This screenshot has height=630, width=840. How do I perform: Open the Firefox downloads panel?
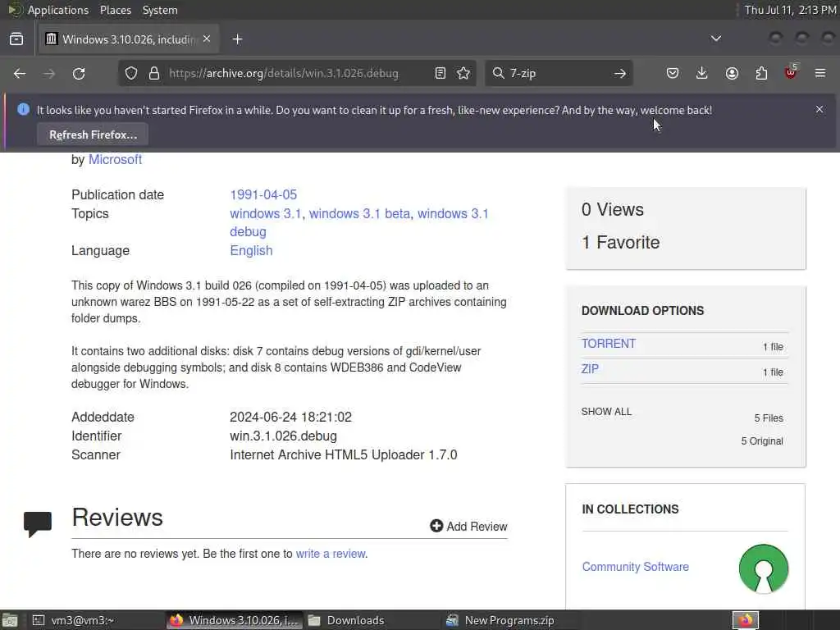tap(702, 73)
